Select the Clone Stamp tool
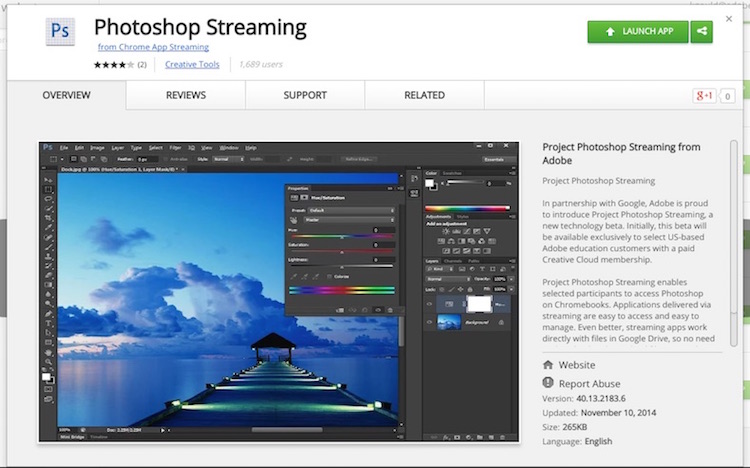Image resolution: width=750 pixels, height=468 pixels. pyautogui.click(x=48, y=256)
